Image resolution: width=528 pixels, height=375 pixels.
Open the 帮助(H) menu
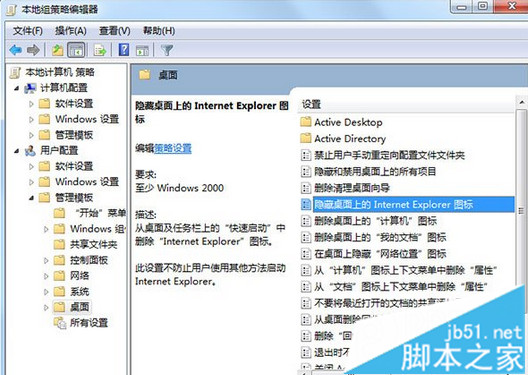pos(159,31)
